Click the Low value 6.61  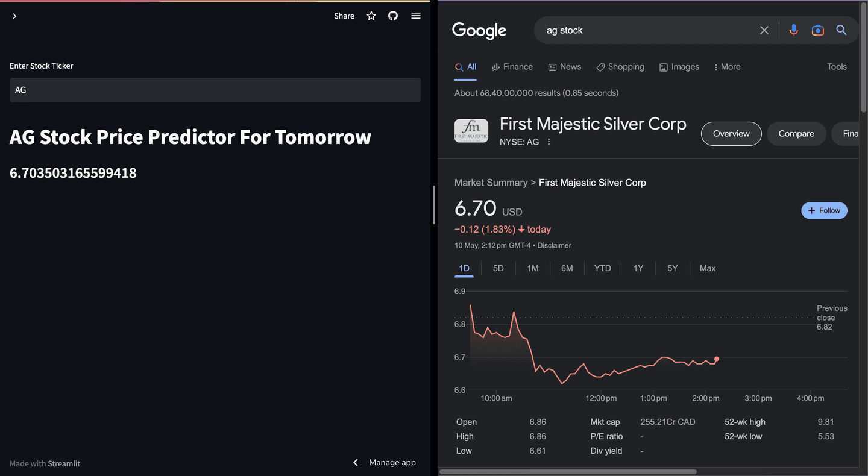(x=538, y=451)
